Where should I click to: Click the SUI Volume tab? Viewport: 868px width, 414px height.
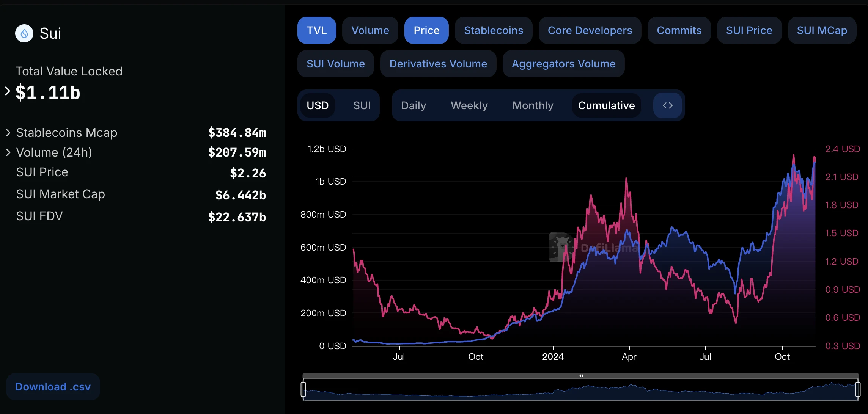click(337, 63)
